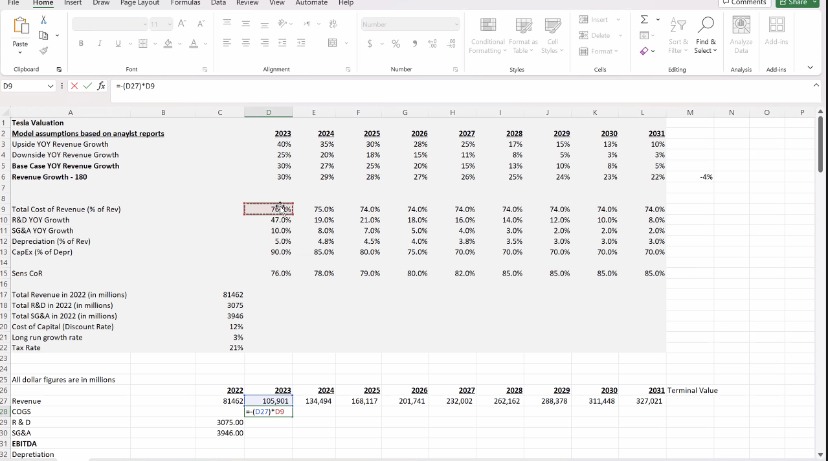Click the Cost of Capital 12% cell

(x=220, y=326)
